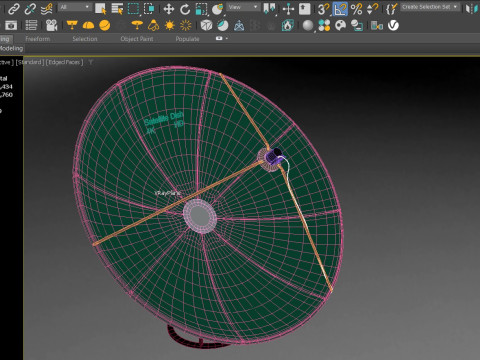Create a V-Ray disc light
Screen dimensions: 480x360
tap(137, 25)
